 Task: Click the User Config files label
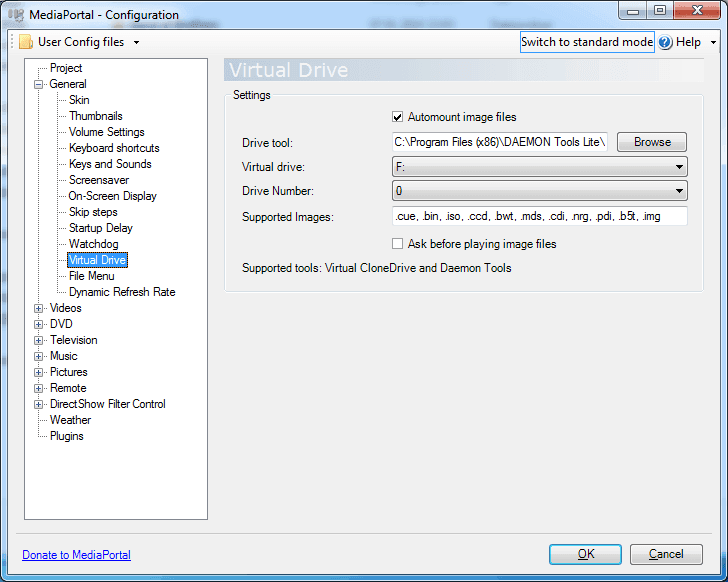tap(81, 42)
